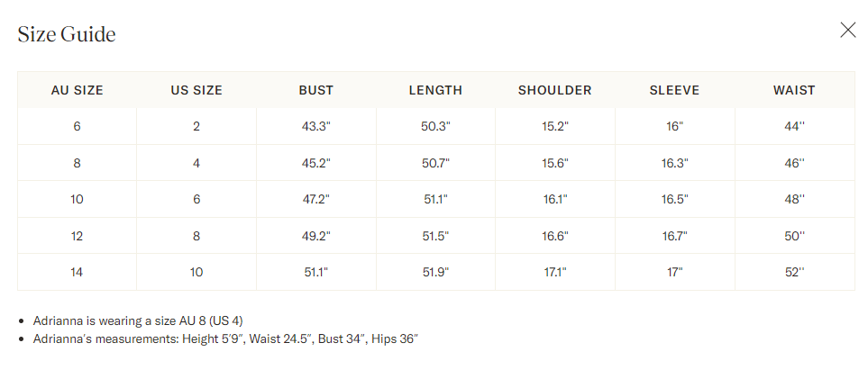Click the 45.2" bust measurement cell
Viewport: 868px width, 379px height.
pyautogui.click(x=316, y=163)
